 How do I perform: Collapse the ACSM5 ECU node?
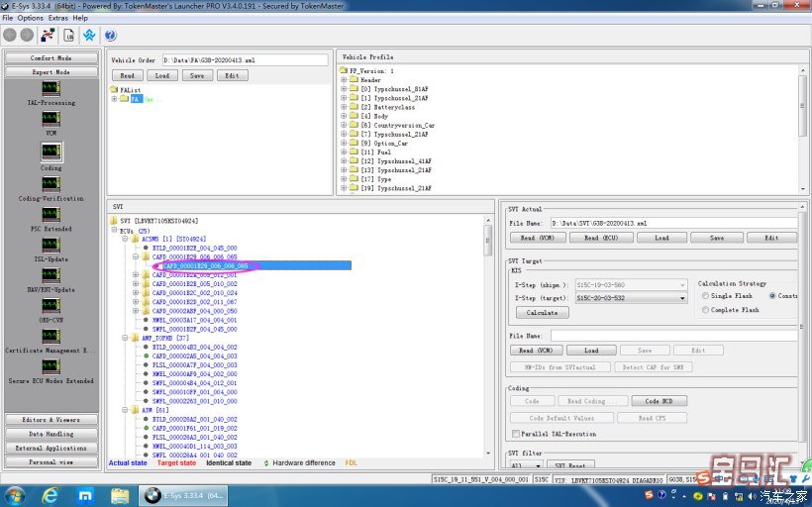tap(125, 239)
